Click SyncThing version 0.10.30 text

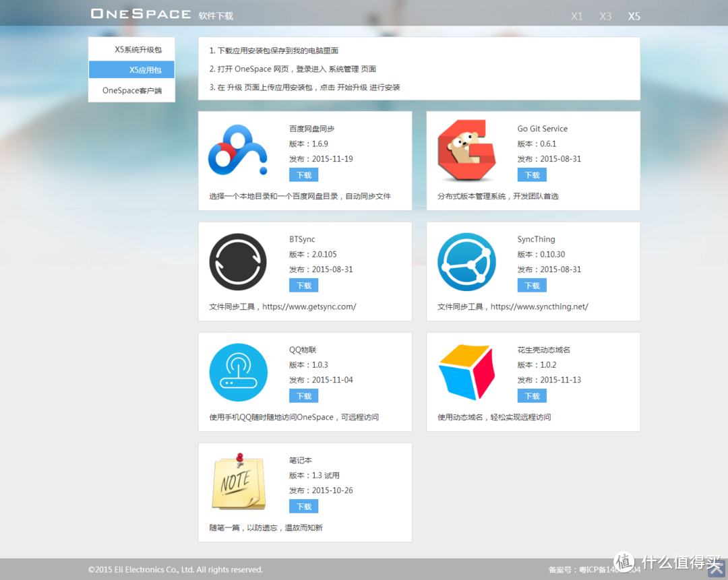tap(541, 254)
